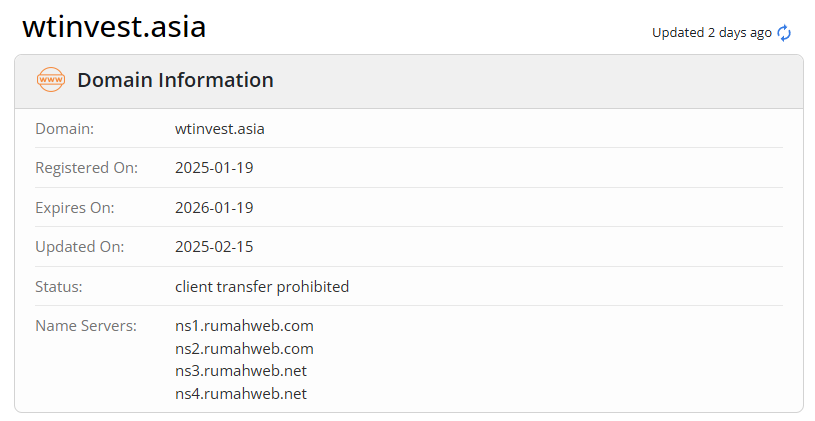The image size is (815, 421).
Task: Click the ns2.rumahweb.com name server
Action: coord(244,348)
